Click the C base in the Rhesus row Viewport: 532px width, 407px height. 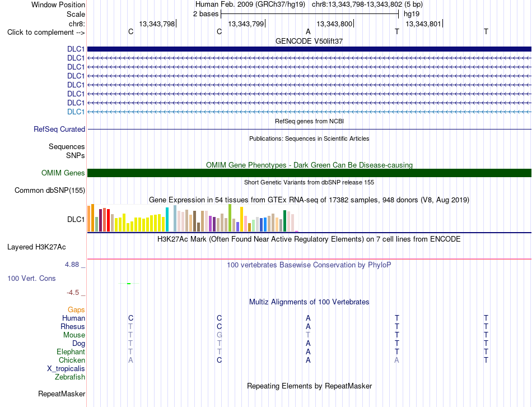coord(219,326)
